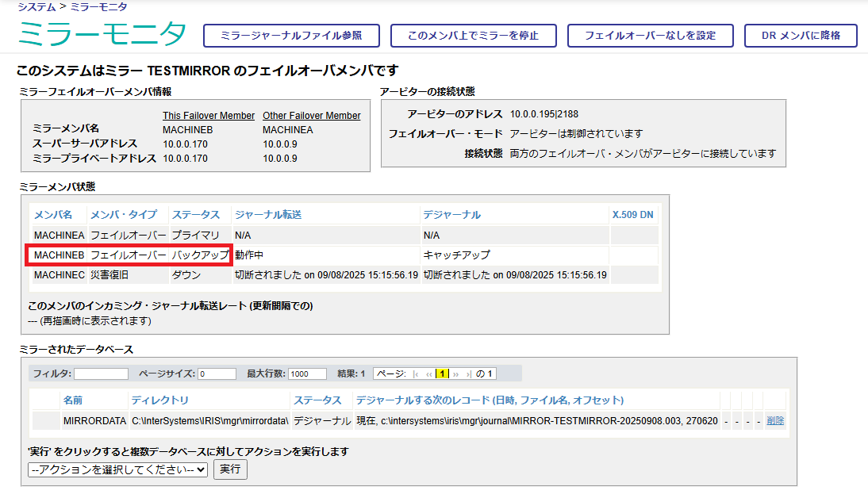Click the ディレクトリ column header
Screen dimensions: 868x498
pyautogui.click(x=159, y=400)
